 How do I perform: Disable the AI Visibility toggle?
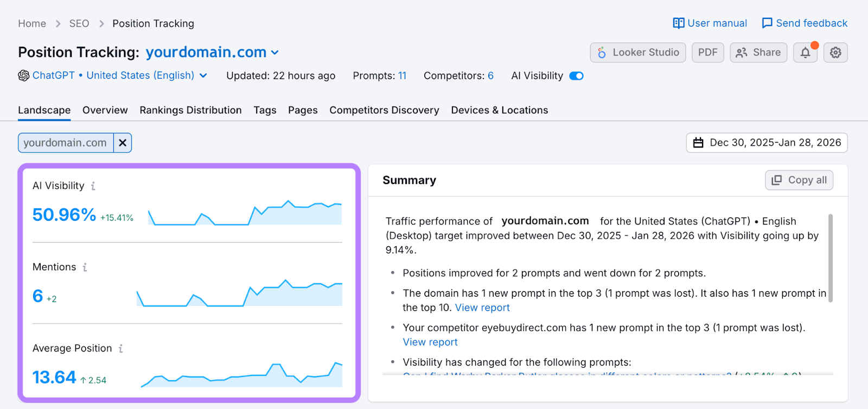[577, 75]
